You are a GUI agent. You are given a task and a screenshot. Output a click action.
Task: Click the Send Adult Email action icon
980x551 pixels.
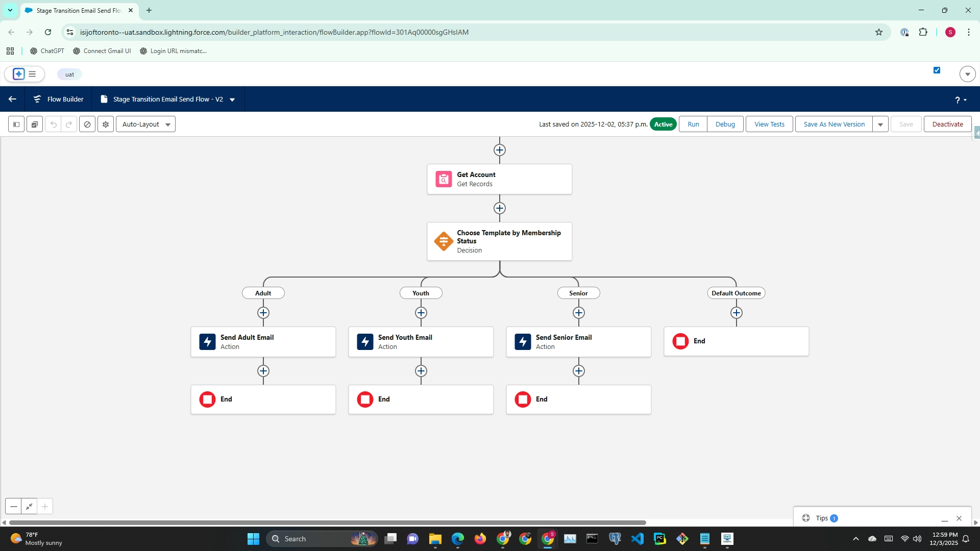[207, 342]
